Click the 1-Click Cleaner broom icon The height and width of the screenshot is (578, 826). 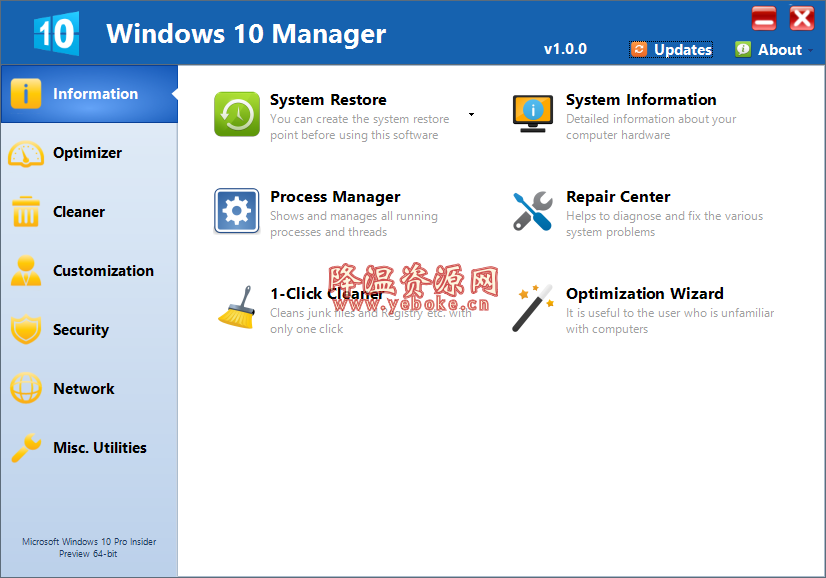[237, 308]
